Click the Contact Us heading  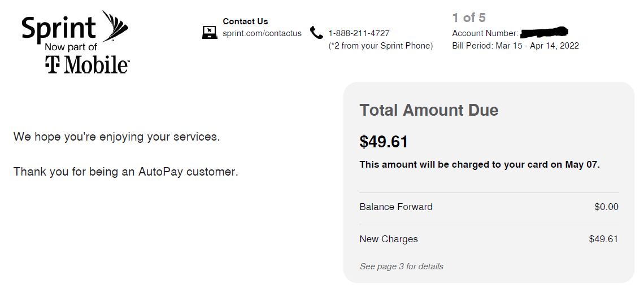pos(245,21)
